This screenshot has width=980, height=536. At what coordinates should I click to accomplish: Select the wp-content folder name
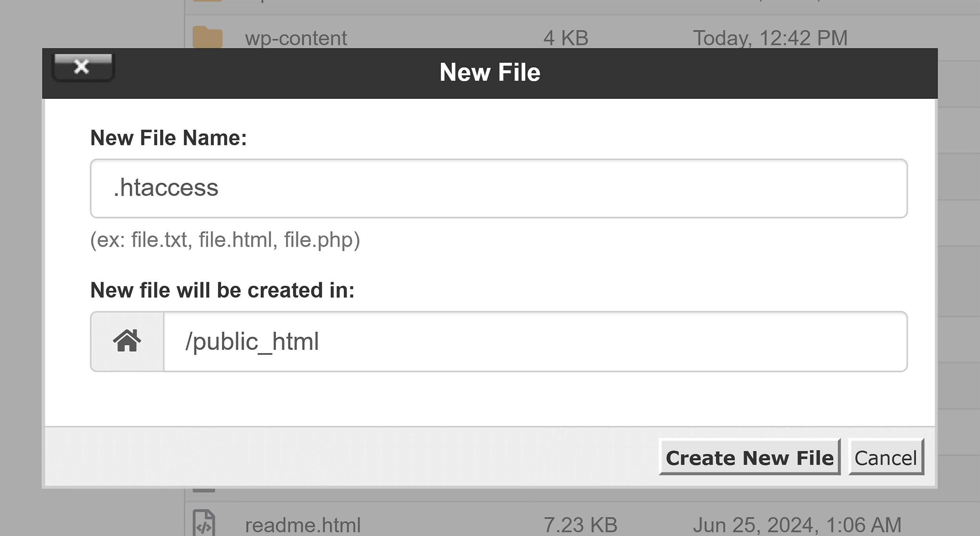click(x=296, y=38)
